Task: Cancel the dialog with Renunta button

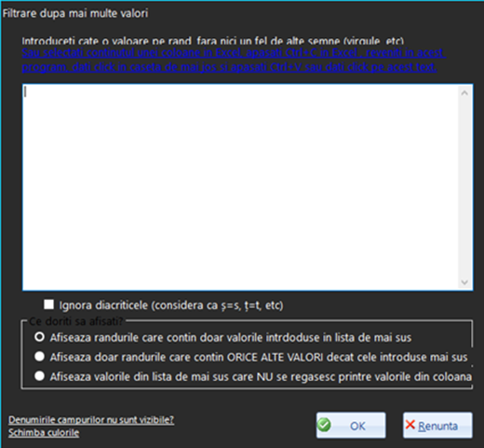Action: click(437, 426)
